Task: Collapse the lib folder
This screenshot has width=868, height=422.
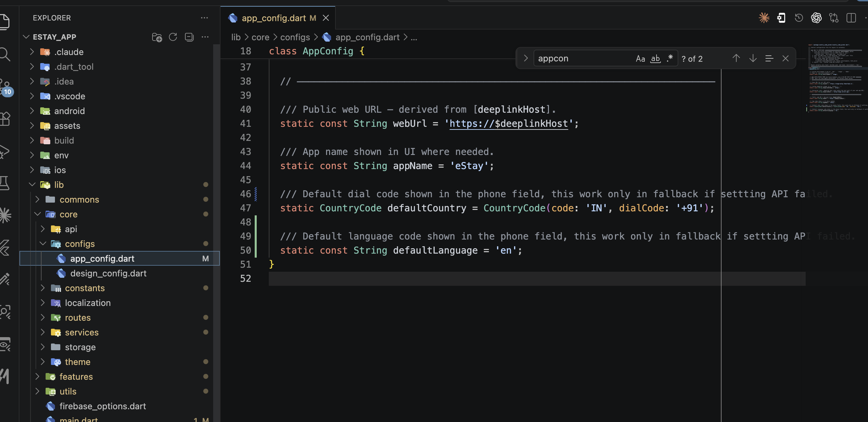Action: pos(32,184)
